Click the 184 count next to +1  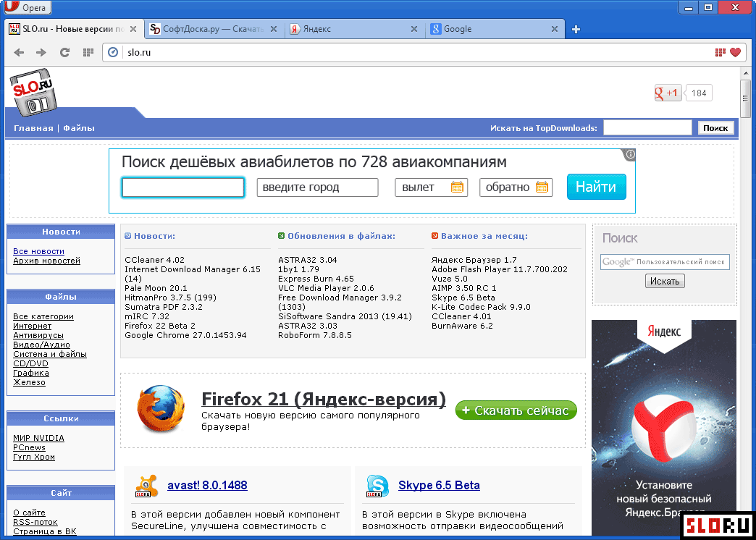coord(699,93)
